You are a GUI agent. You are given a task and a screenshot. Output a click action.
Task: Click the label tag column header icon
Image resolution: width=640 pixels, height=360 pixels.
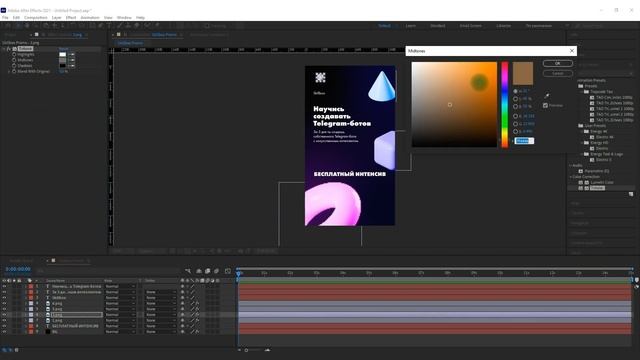pos(29,280)
